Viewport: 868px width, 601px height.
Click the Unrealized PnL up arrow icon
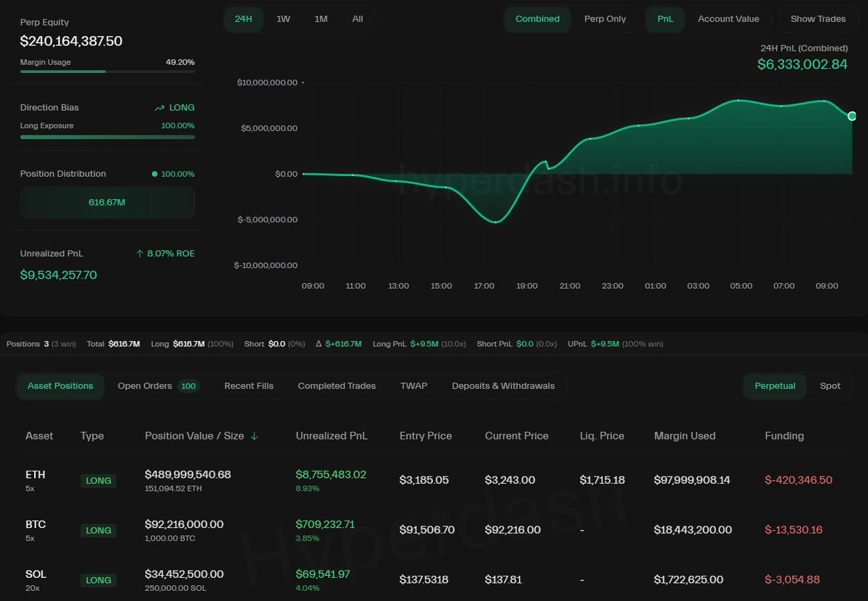pyautogui.click(x=140, y=254)
